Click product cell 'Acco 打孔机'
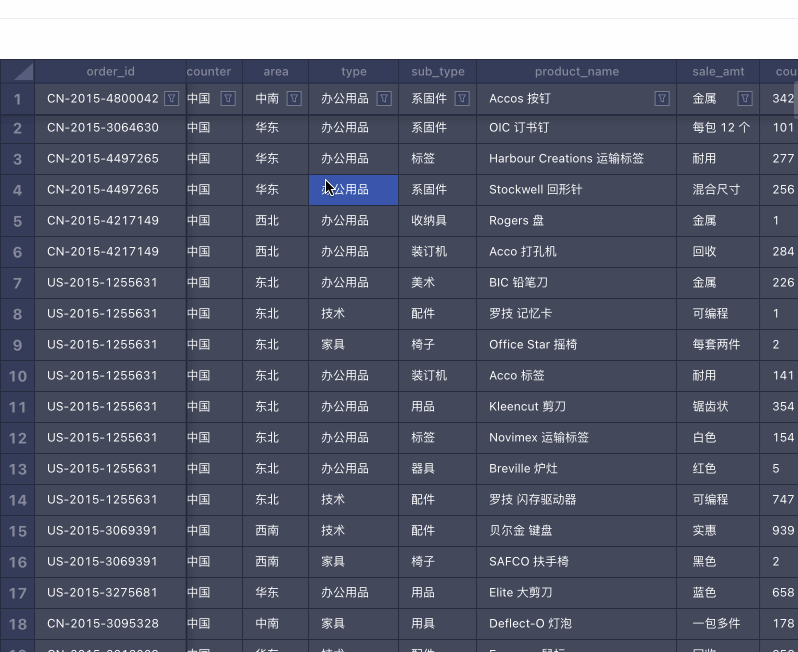 point(577,252)
